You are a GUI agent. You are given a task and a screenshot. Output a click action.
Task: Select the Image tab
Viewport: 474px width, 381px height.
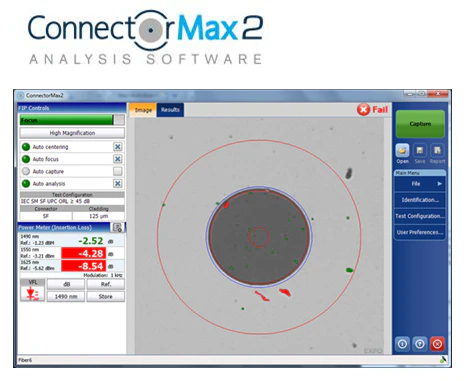(143, 110)
